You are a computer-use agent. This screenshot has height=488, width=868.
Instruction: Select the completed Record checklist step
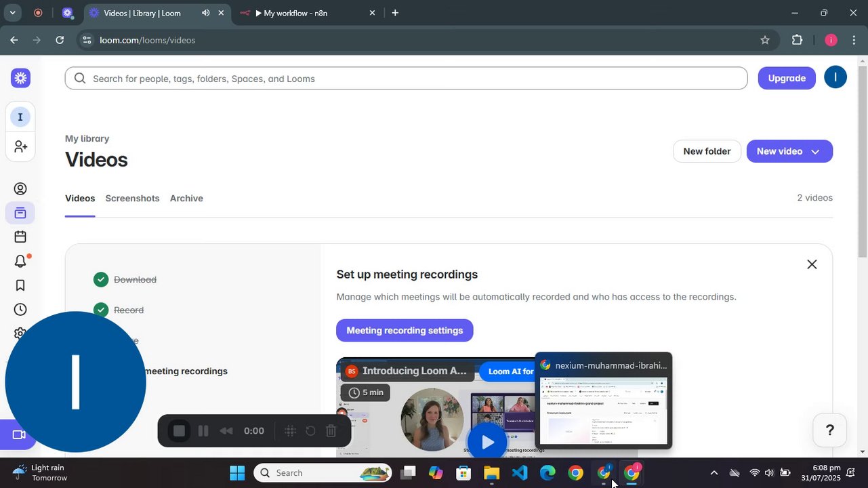click(129, 310)
